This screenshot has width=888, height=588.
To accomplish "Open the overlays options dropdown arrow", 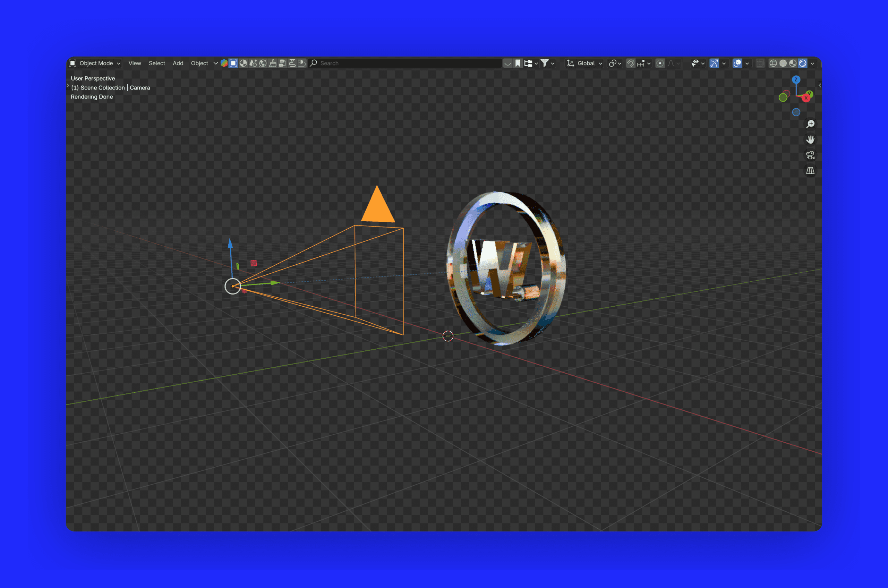I will pos(747,63).
